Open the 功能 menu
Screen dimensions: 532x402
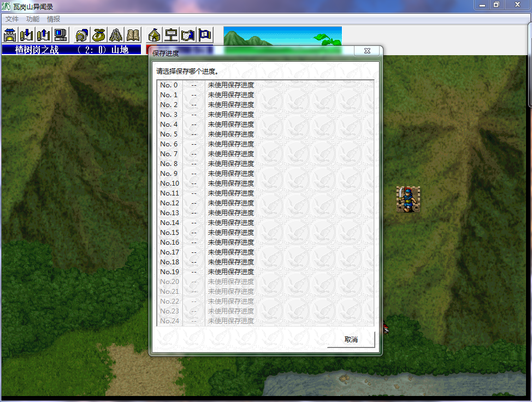pos(33,19)
